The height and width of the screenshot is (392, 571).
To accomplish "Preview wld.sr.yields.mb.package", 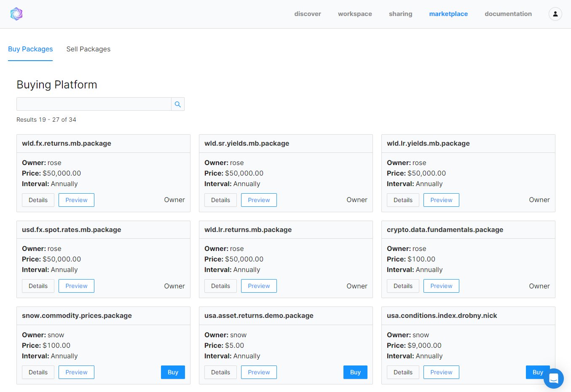I will 259,200.
